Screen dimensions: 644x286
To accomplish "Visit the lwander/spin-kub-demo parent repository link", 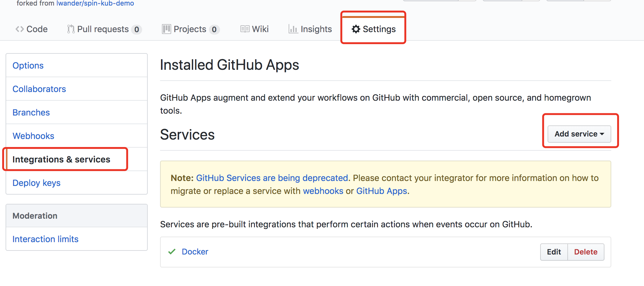I will 95,3.
